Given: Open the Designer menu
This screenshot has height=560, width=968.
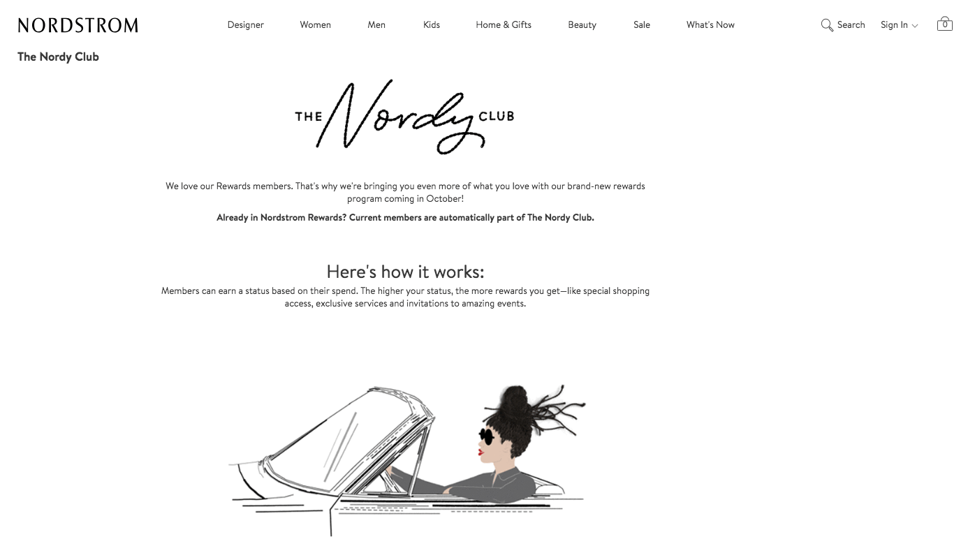Looking at the screenshot, I should click(x=246, y=25).
